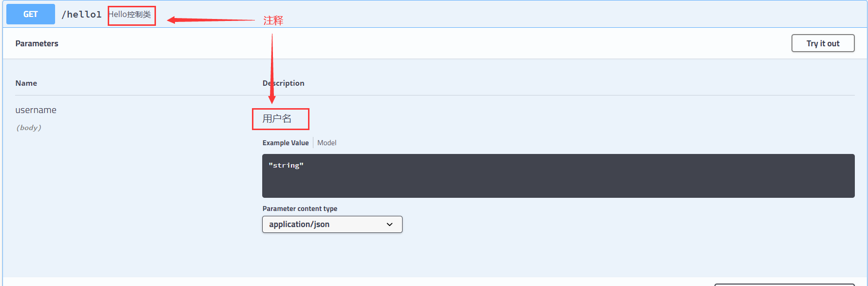Click the "Hello控制类" endpoint summary text
Viewport: 868px width, 286px height.
pyautogui.click(x=130, y=15)
